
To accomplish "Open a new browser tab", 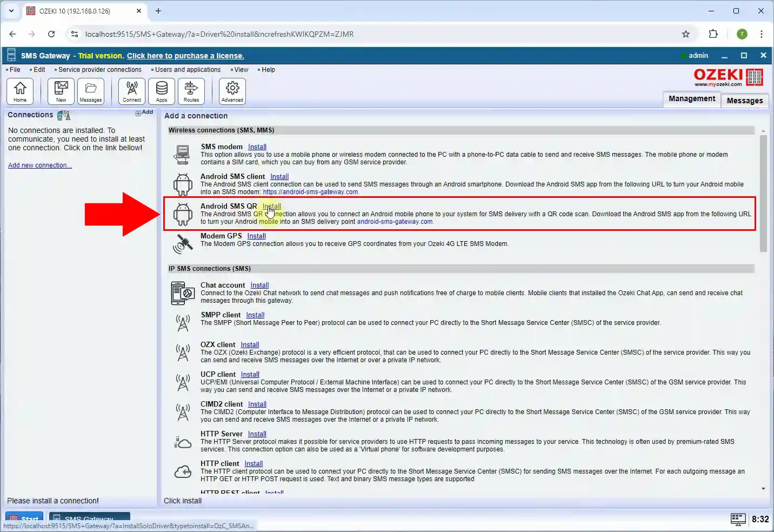I will (158, 11).
